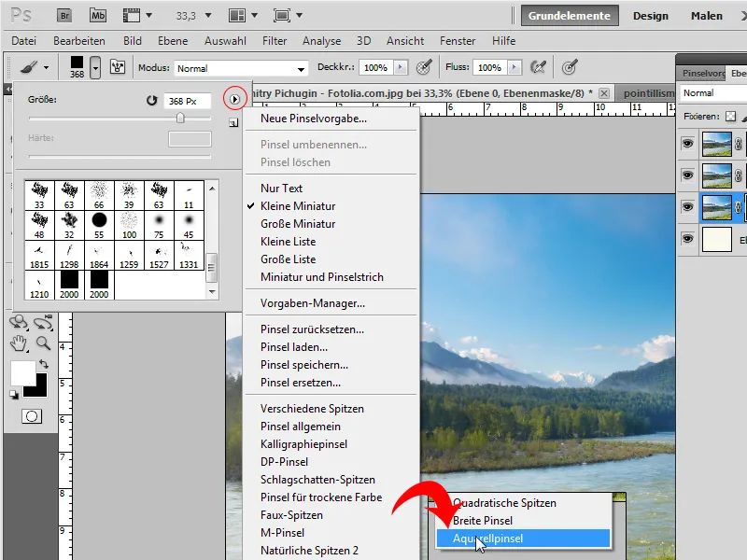The image size is (747, 560).
Task: Open Vorgaben-Manager from the menu
Action: click(x=313, y=303)
